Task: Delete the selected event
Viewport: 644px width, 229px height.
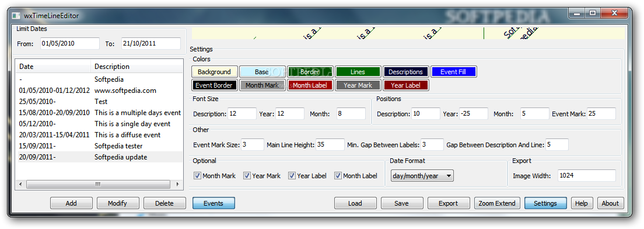Action: pos(164,203)
